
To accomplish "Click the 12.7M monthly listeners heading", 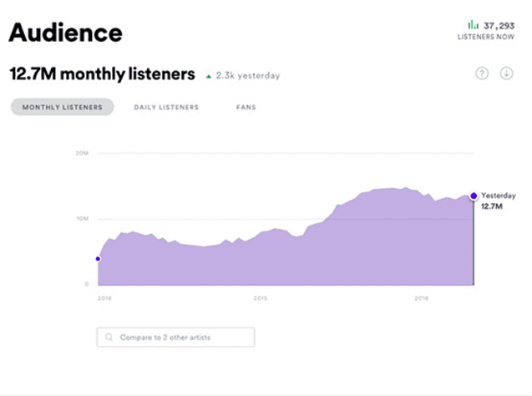I will [102, 74].
